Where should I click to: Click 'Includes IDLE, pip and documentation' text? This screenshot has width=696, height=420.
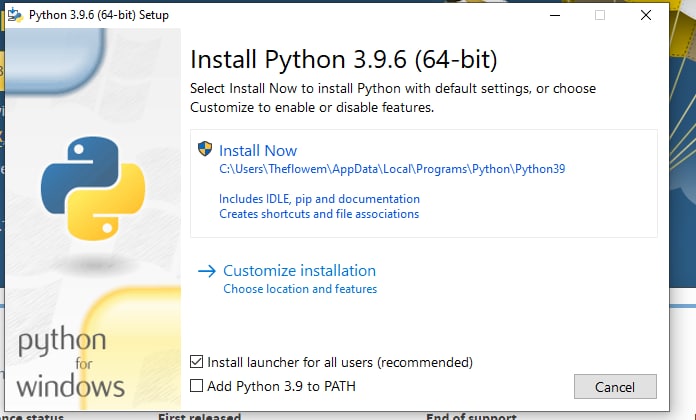(x=320, y=199)
